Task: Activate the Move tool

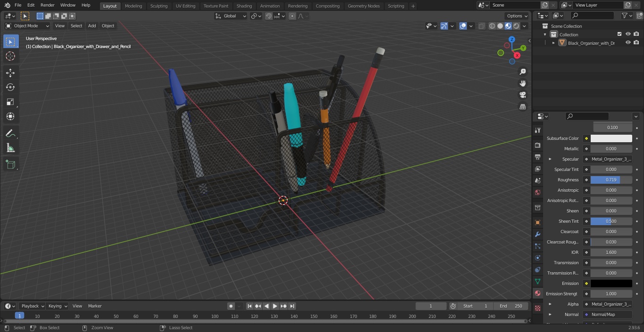Action: click(x=10, y=73)
